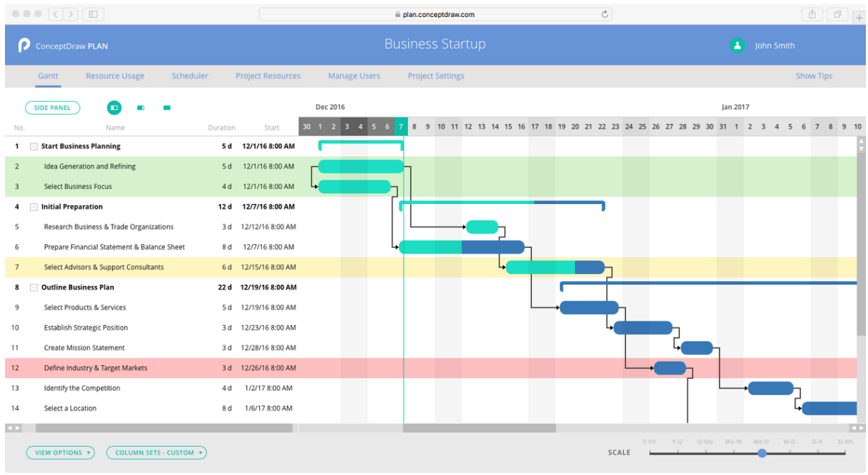
Task: Select the chart-only full view icon
Action: [x=167, y=108]
